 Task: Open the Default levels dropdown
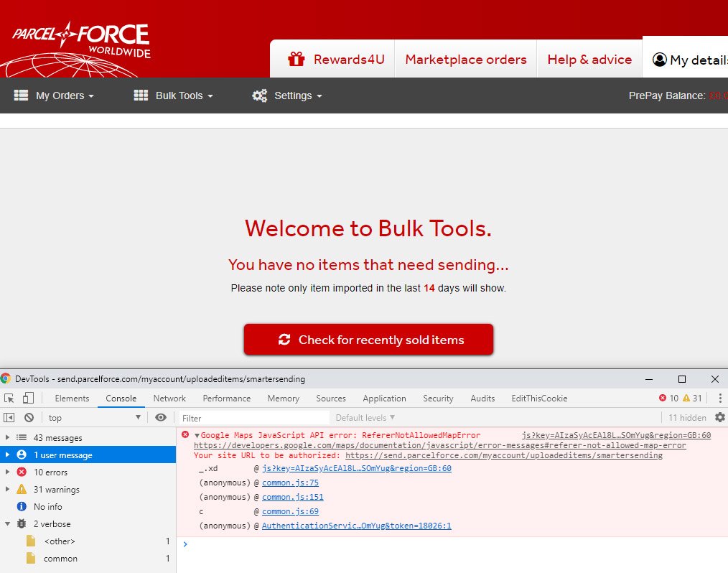365,417
